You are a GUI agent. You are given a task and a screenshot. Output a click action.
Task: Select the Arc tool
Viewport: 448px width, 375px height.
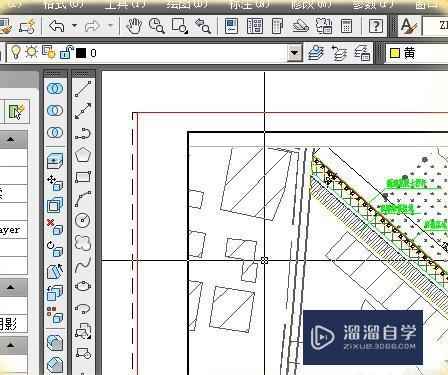pyautogui.click(x=83, y=199)
